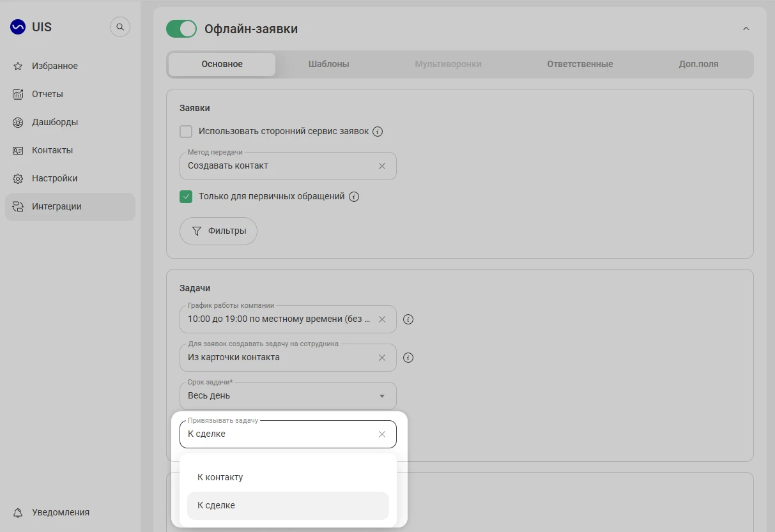Viewport: 775px width, 532px height.
Task: Go to Избранное in sidebar
Action: [x=70, y=66]
